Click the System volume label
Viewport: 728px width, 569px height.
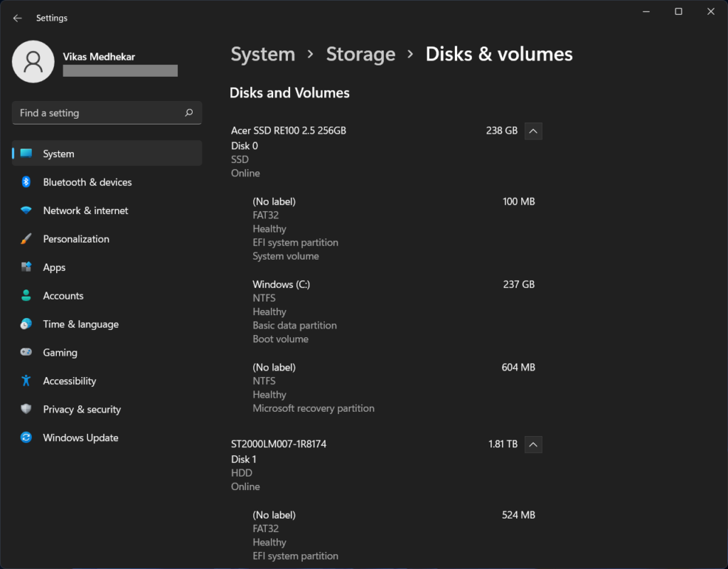pos(286,256)
